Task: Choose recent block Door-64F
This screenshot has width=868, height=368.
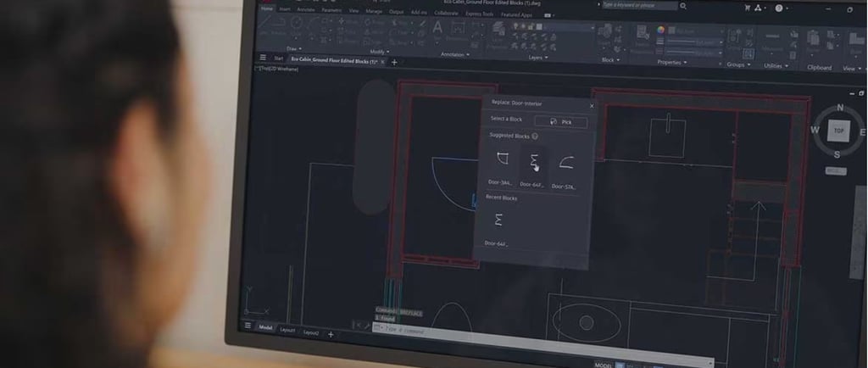Action: 498,227
